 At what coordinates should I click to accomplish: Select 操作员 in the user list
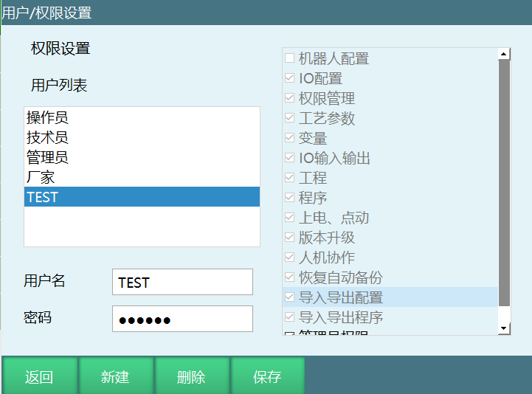pyautogui.click(x=47, y=117)
